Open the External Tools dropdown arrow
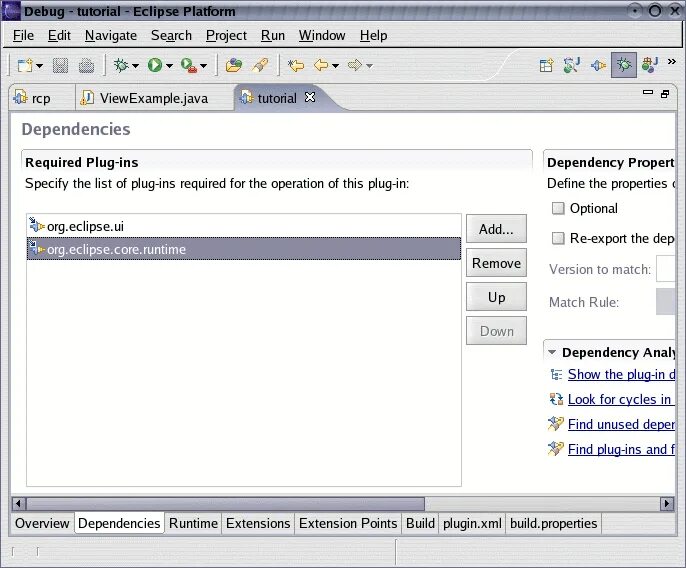 tap(203, 66)
